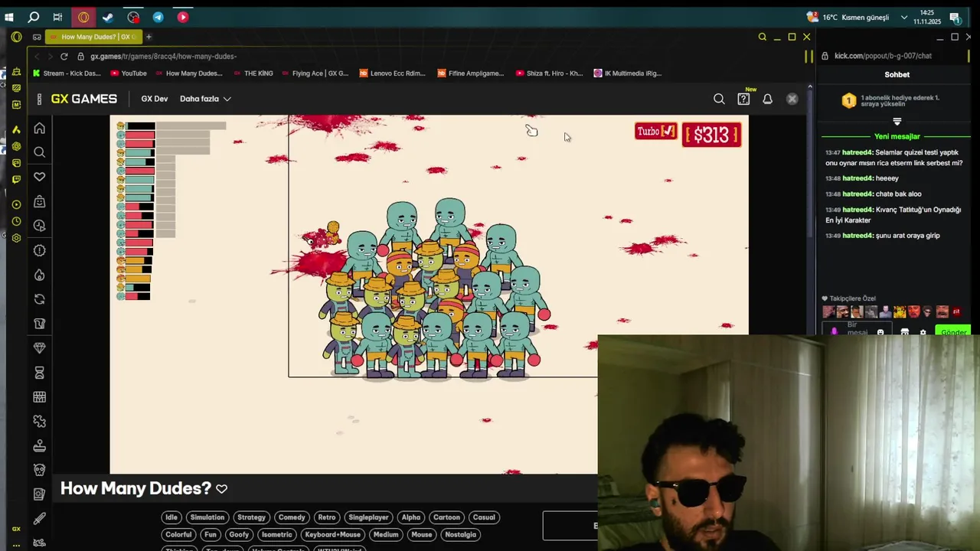Open a new browser tab with plus button
Screen dimensions: 980x551
pos(149,37)
